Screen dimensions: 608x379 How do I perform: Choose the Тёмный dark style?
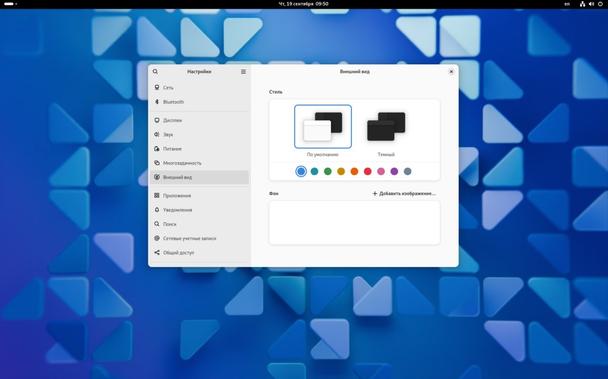(386, 126)
